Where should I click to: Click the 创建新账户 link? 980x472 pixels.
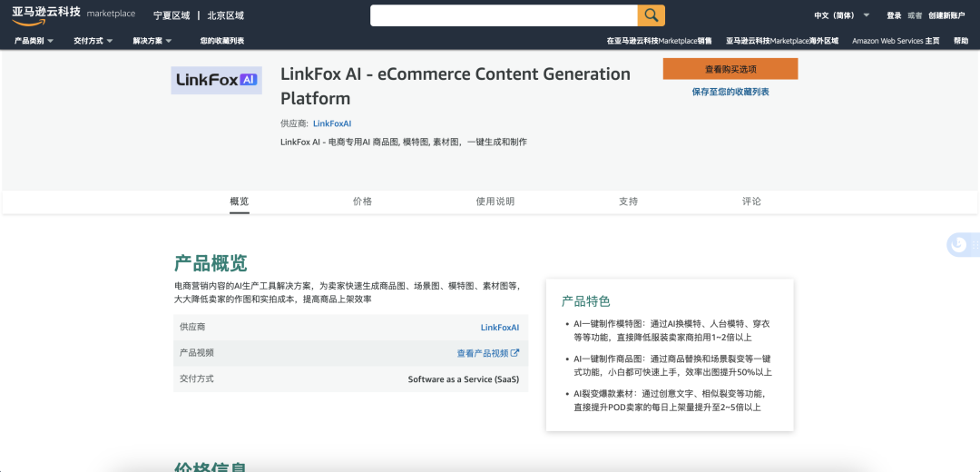(x=946, y=15)
